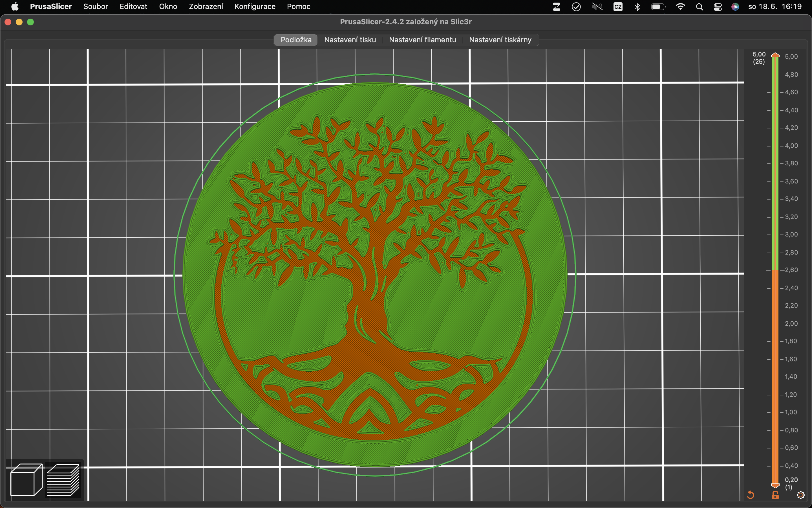
Task: Open the Zobrazení menu
Action: click(206, 6)
